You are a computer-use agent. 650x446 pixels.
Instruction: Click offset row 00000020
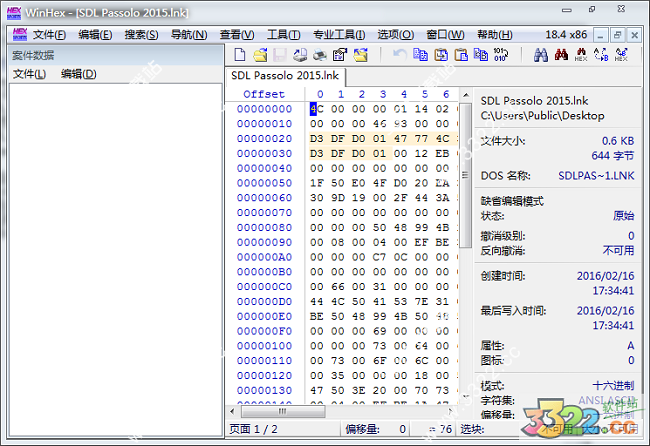(264, 138)
